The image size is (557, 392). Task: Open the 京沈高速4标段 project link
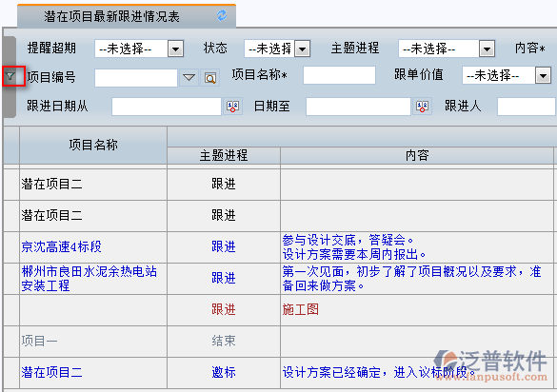coord(61,246)
